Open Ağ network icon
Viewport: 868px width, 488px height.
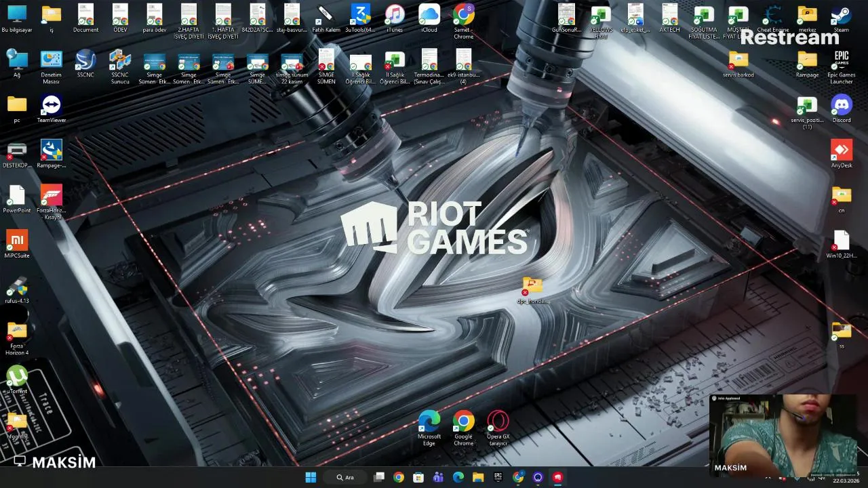(17, 64)
